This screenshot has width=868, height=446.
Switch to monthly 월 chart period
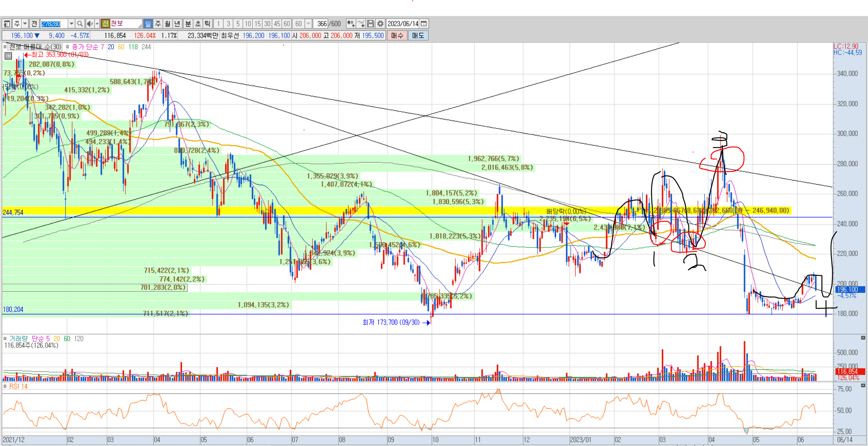pyautogui.click(x=168, y=24)
